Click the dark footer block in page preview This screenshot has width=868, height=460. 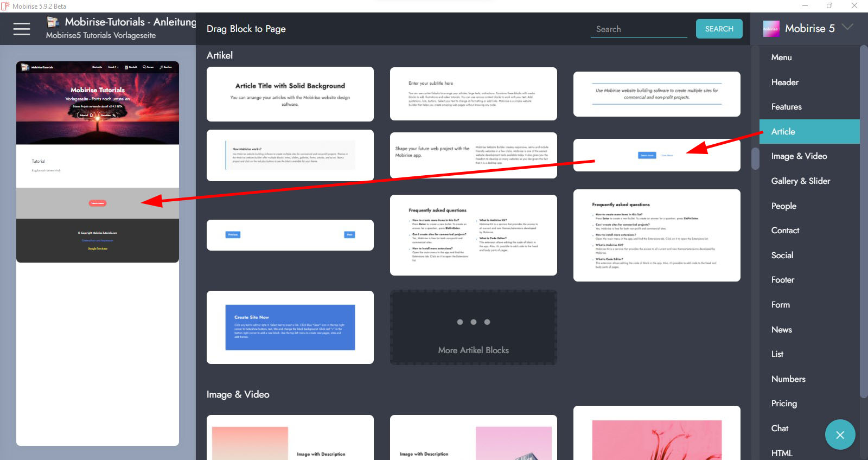[x=98, y=241]
